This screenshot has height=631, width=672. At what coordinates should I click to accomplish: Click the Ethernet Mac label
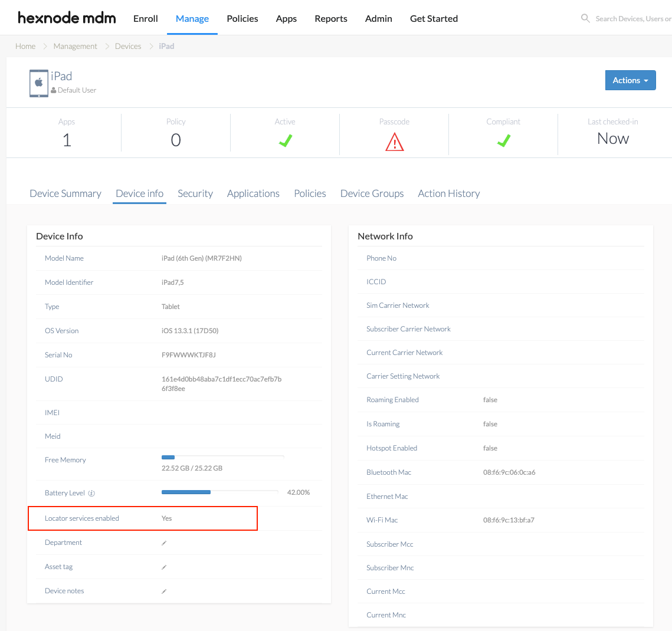tap(387, 497)
